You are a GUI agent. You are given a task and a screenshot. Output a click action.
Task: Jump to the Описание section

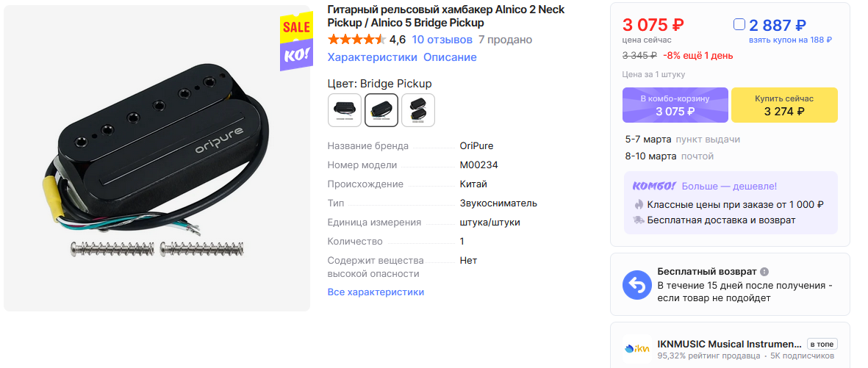tap(450, 57)
